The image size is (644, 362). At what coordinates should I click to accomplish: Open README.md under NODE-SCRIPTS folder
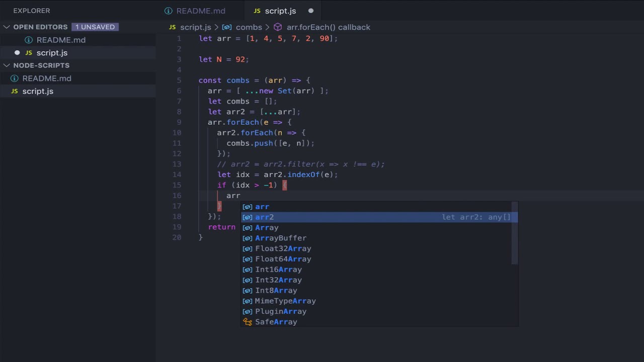coord(47,78)
